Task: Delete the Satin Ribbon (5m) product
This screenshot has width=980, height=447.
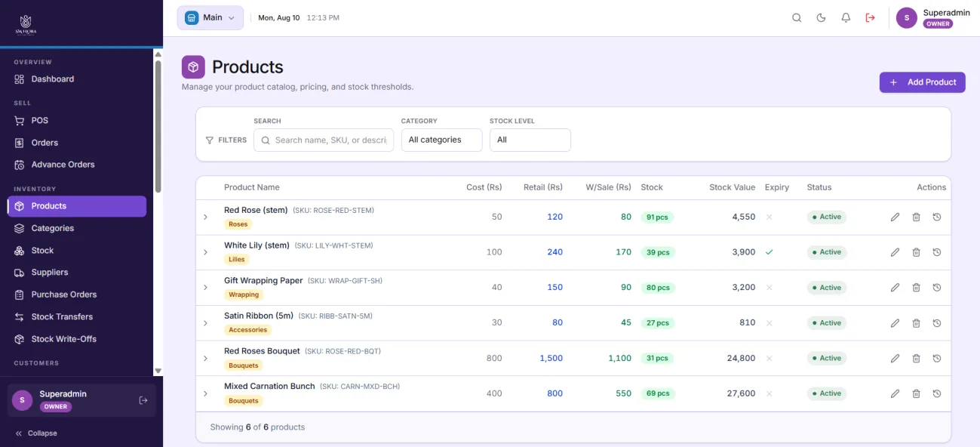Action: pos(916,323)
